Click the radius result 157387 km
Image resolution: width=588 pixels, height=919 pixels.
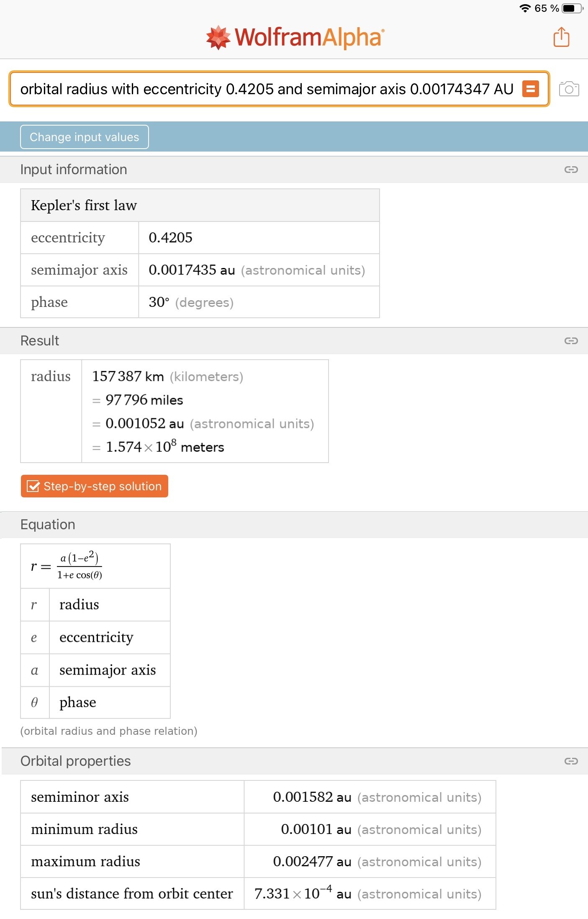[128, 376]
